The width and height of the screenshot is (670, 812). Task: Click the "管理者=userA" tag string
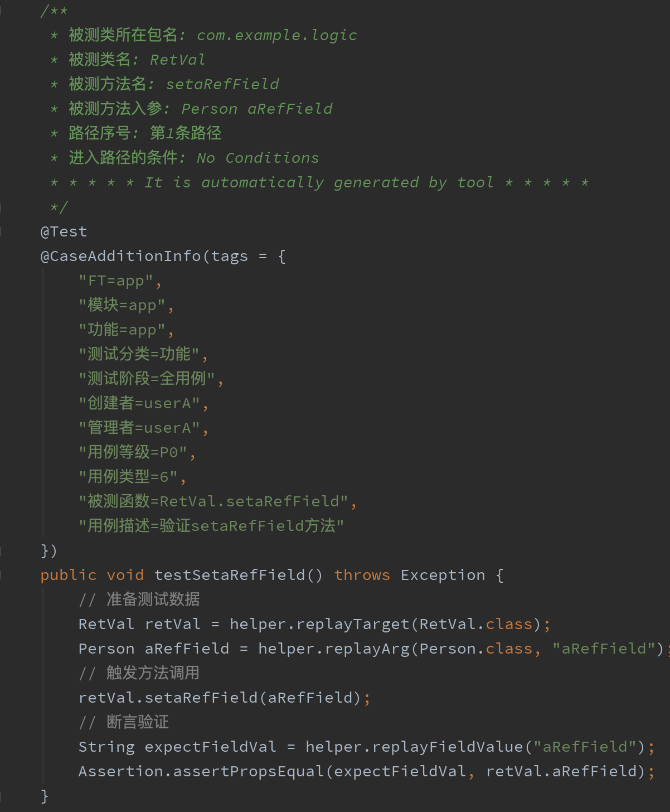[x=139, y=428]
